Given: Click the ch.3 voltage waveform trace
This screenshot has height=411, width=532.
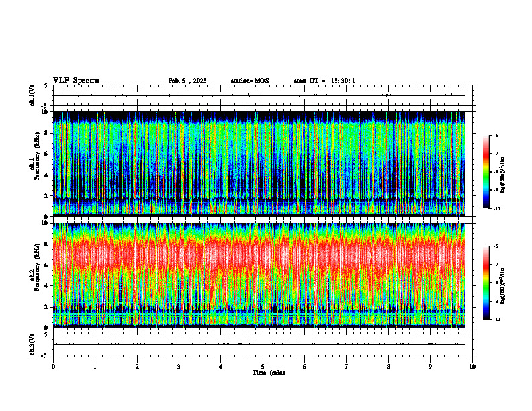Looking at the screenshot, I should click(x=259, y=345).
